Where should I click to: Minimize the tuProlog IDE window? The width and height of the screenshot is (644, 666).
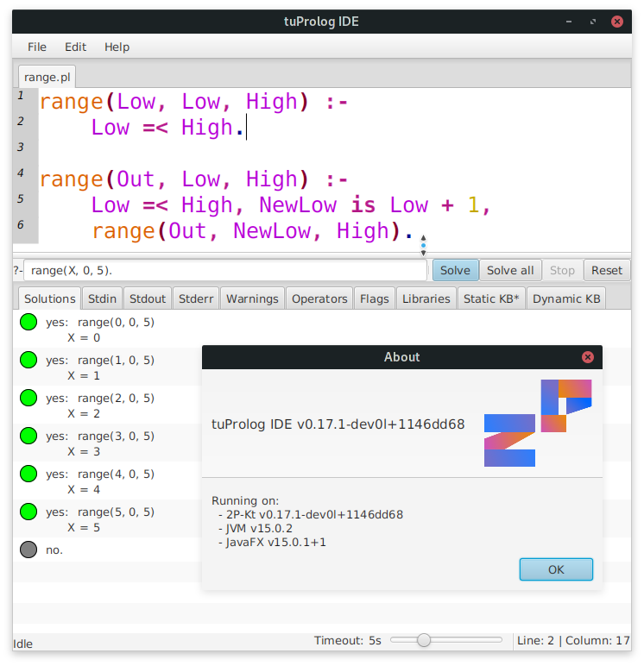(x=569, y=22)
